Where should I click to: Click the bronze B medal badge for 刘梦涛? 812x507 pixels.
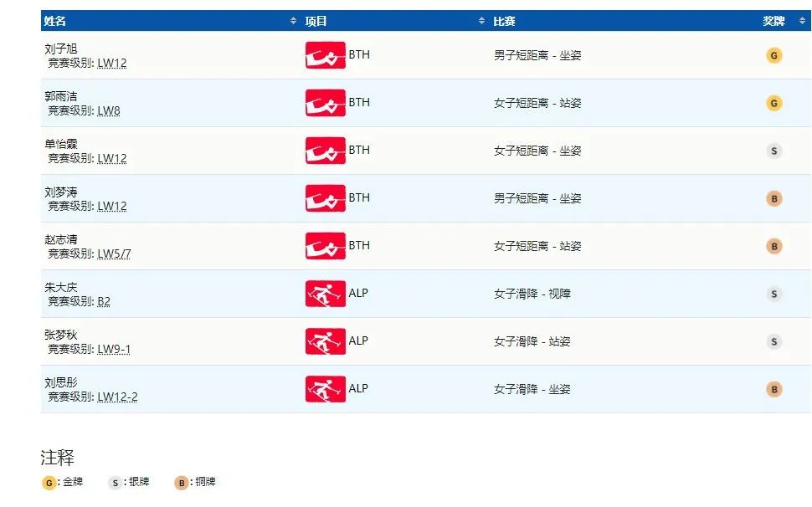tap(773, 198)
